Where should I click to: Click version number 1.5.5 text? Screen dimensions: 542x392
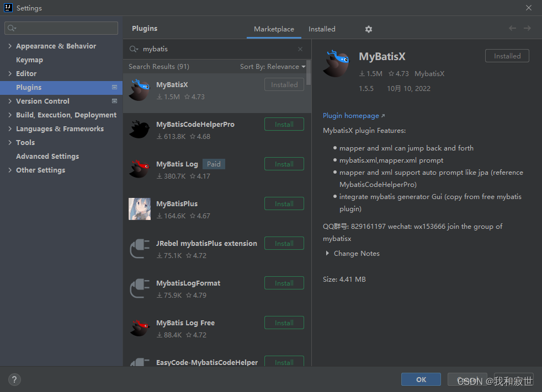[366, 88]
